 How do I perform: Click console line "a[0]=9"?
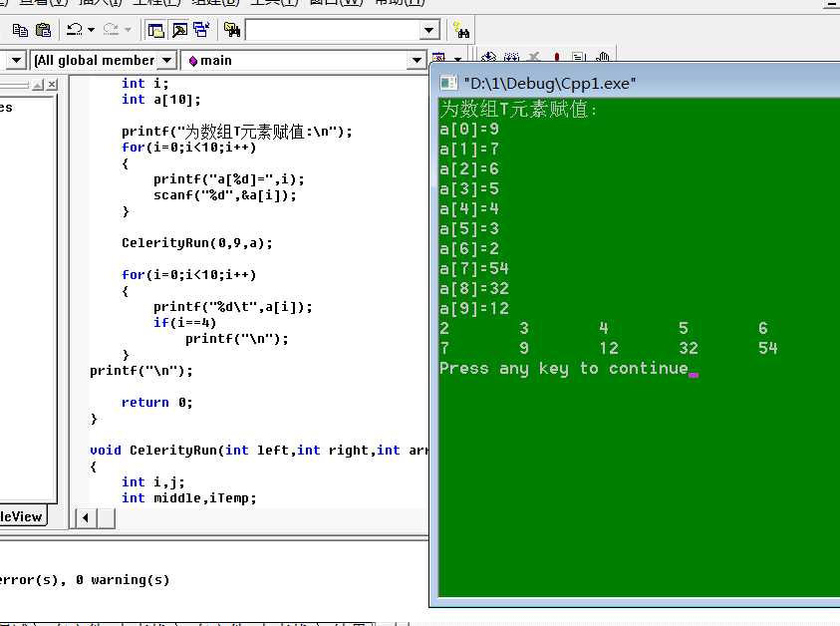point(469,130)
